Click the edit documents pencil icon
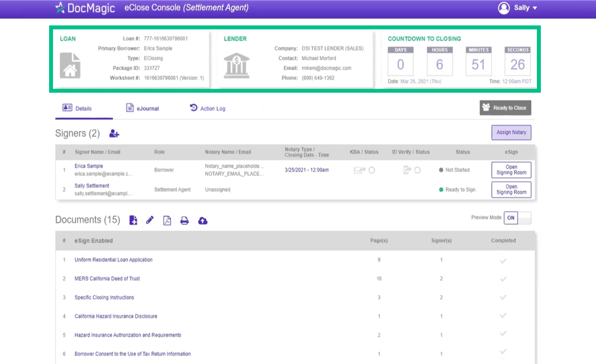This screenshot has width=596, height=364. [150, 220]
